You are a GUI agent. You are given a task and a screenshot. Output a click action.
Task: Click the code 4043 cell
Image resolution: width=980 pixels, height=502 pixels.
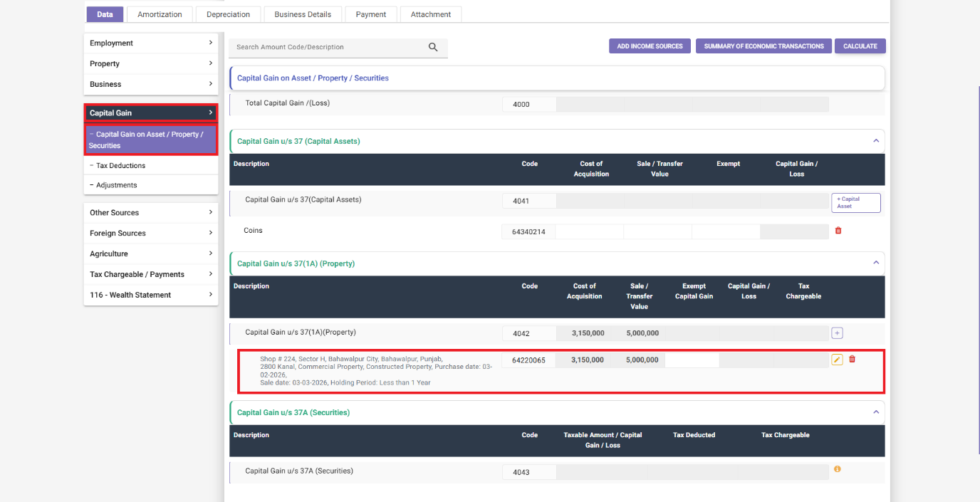528,472
